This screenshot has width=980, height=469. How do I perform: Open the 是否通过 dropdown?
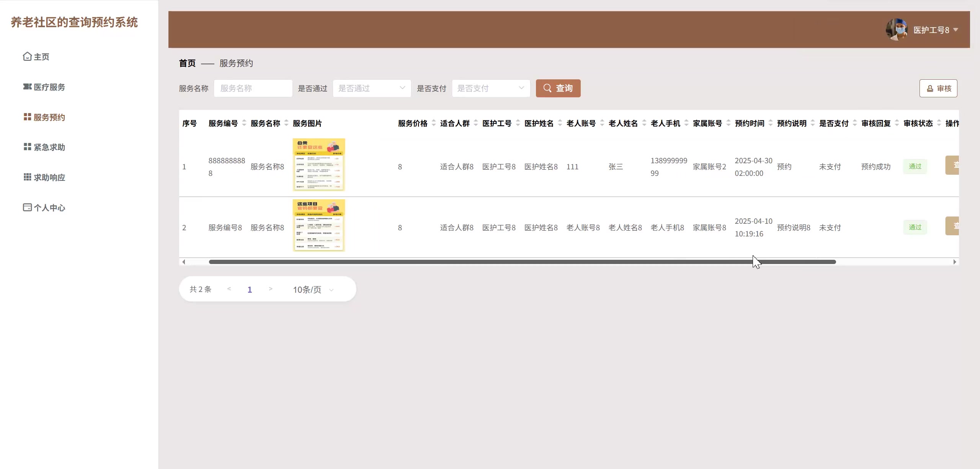[371, 88]
